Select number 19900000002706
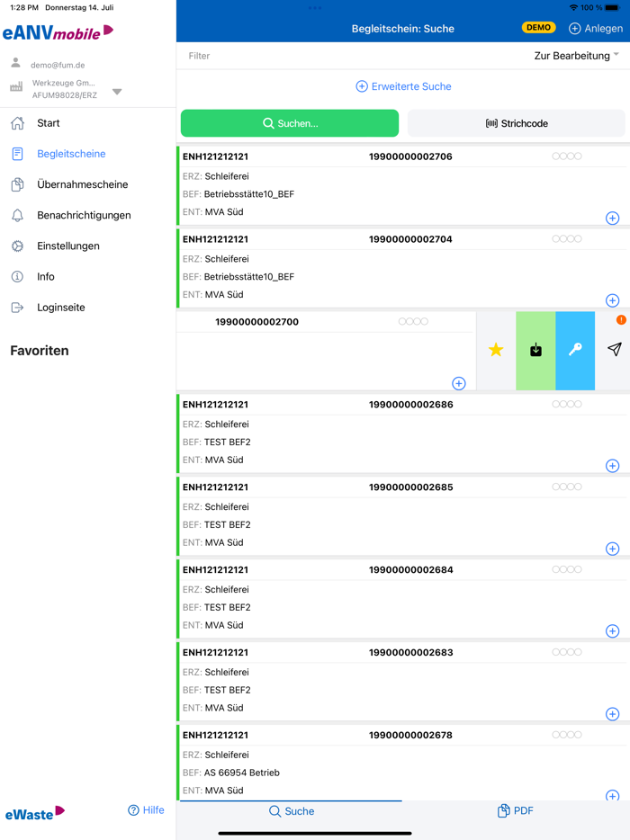The height and width of the screenshot is (840, 630). tap(410, 156)
